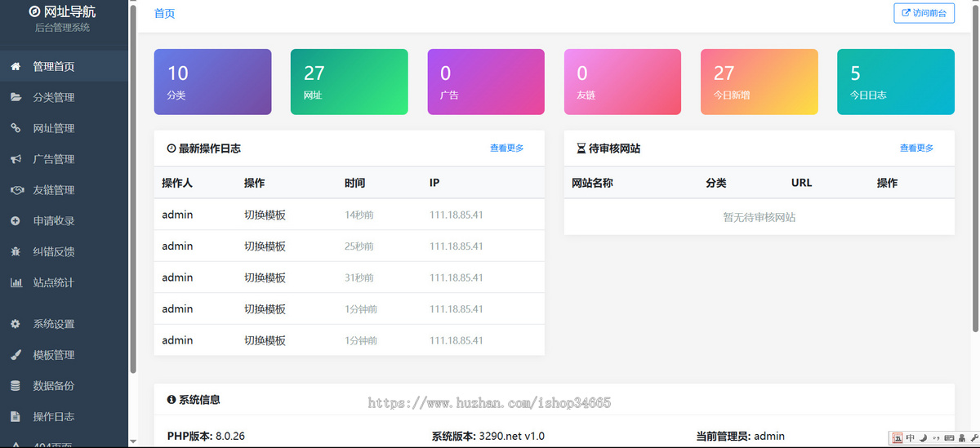
Task: Click the 操作人 column header
Action: pos(177,183)
